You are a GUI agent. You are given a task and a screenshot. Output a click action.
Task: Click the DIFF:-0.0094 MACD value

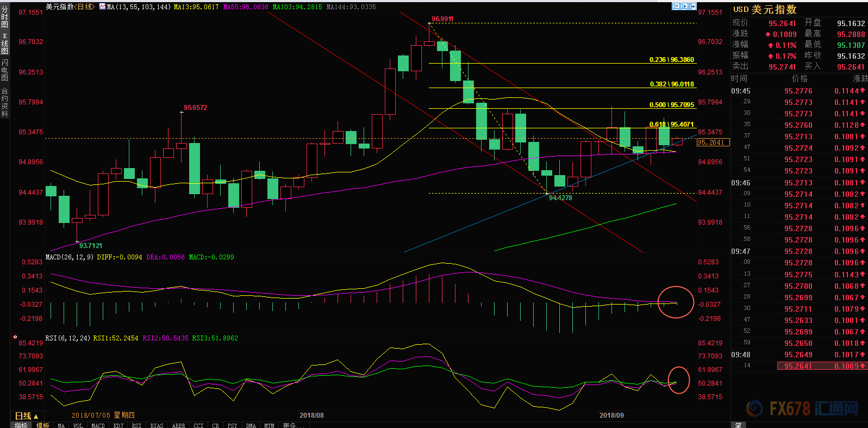[120, 257]
